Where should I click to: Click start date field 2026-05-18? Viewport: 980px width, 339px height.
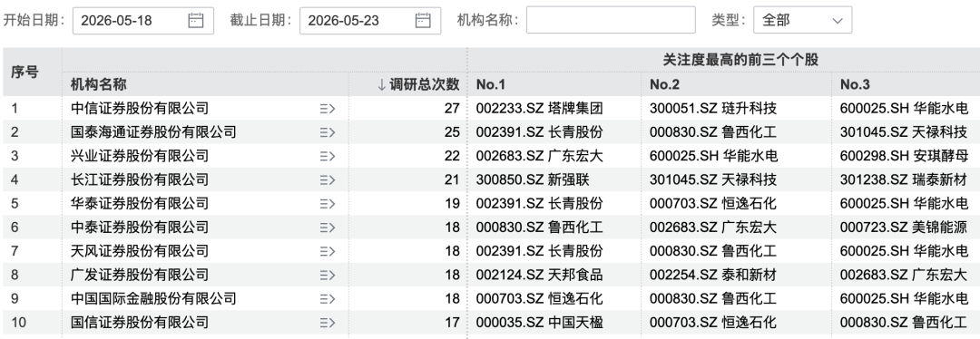click(143, 20)
